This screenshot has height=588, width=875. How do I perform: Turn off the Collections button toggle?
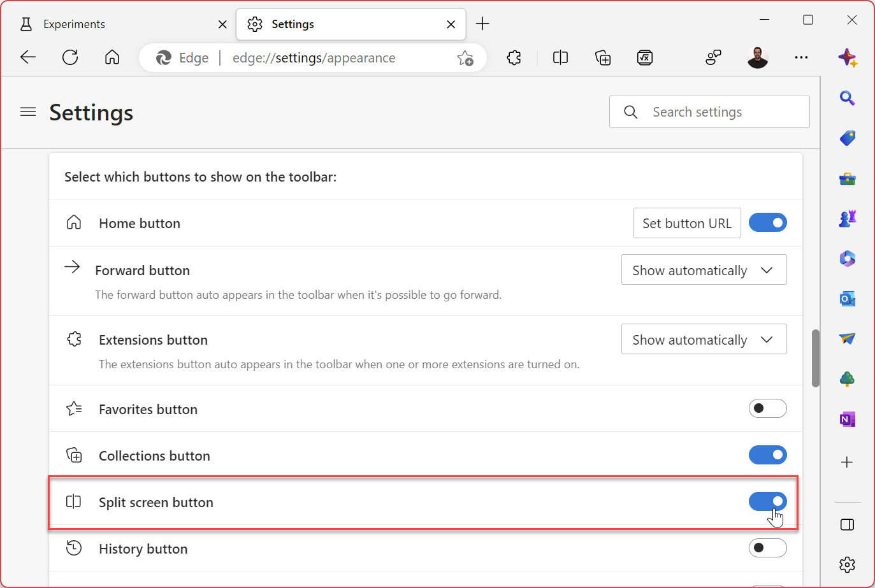768,455
